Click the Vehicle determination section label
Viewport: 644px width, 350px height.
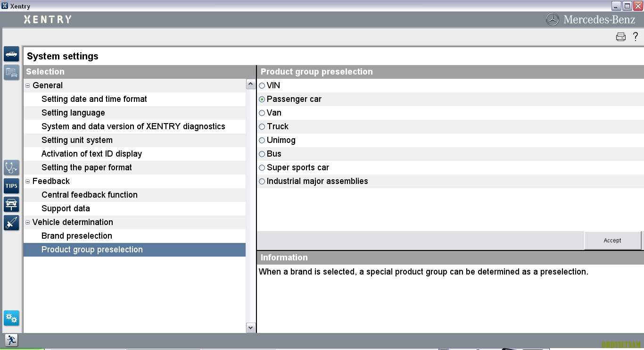(73, 222)
